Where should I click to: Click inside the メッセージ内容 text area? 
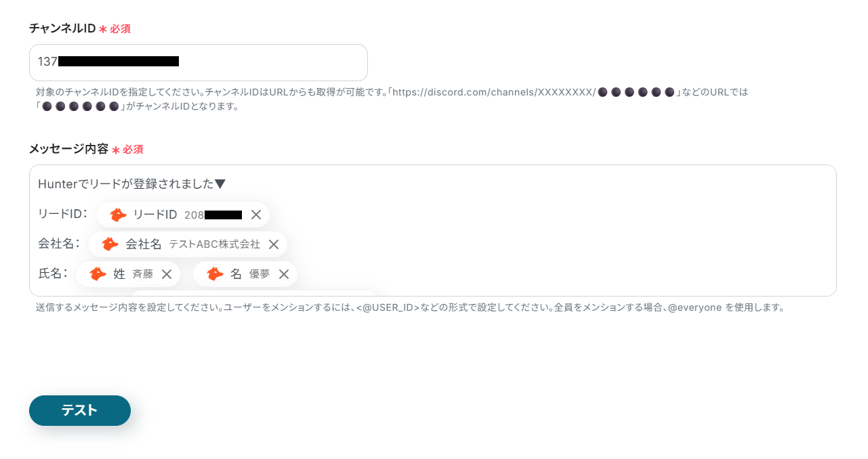pos(433,230)
